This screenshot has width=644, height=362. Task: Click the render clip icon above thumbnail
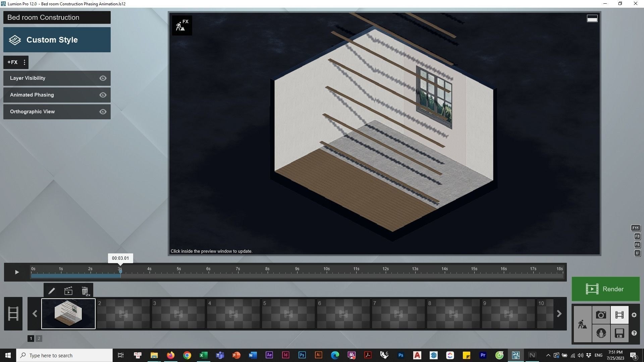pyautogui.click(x=68, y=291)
